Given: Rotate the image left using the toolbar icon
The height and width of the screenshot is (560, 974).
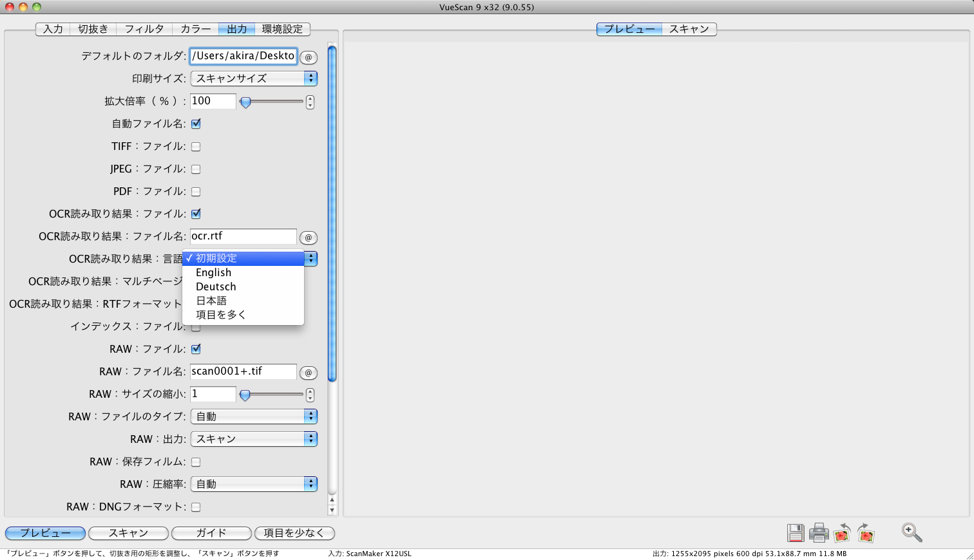Looking at the screenshot, I should pyautogui.click(x=842, y=533).
